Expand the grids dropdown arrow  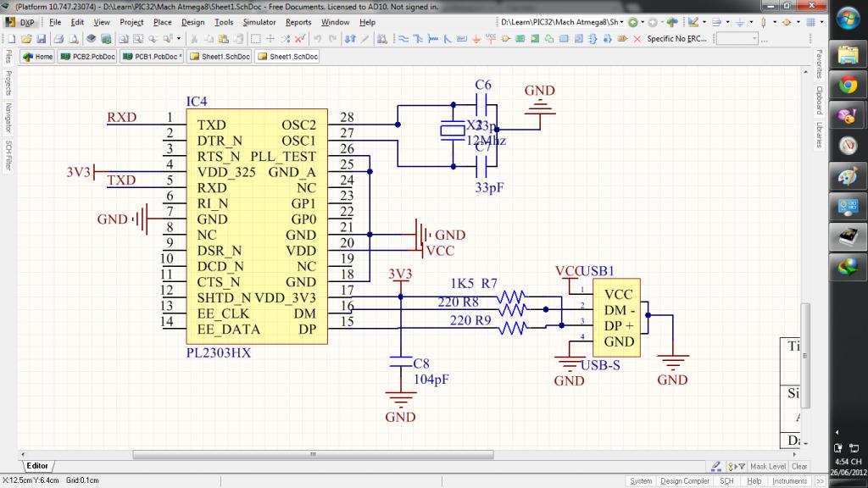pyautogui.click(x=822, y=22)
